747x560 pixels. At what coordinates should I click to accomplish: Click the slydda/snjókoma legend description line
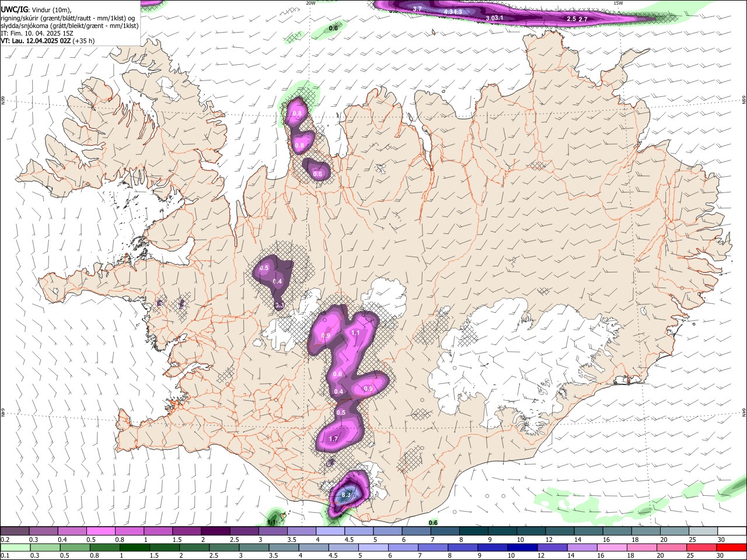pos(69,26)
